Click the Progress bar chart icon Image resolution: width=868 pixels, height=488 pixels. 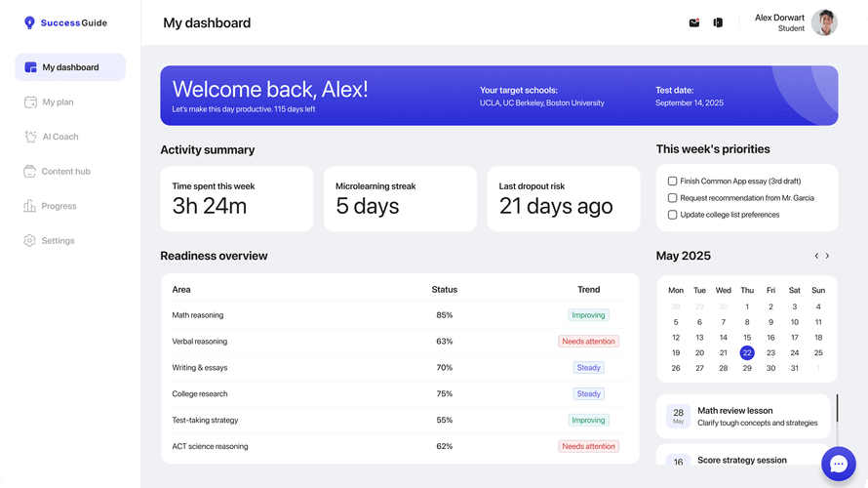30,206
